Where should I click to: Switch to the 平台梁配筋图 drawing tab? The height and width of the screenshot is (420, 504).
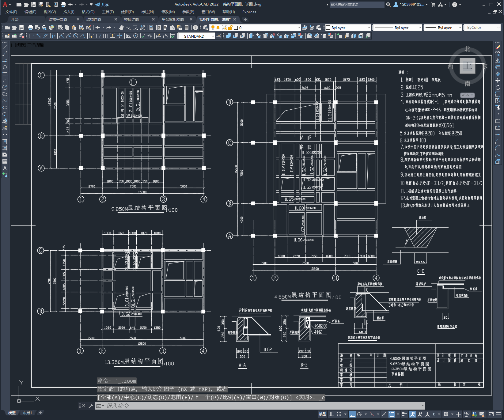click(173, 19)
